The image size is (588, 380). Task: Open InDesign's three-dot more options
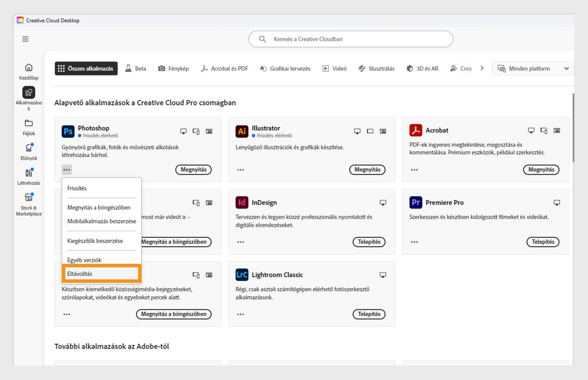tap(240, 242)
